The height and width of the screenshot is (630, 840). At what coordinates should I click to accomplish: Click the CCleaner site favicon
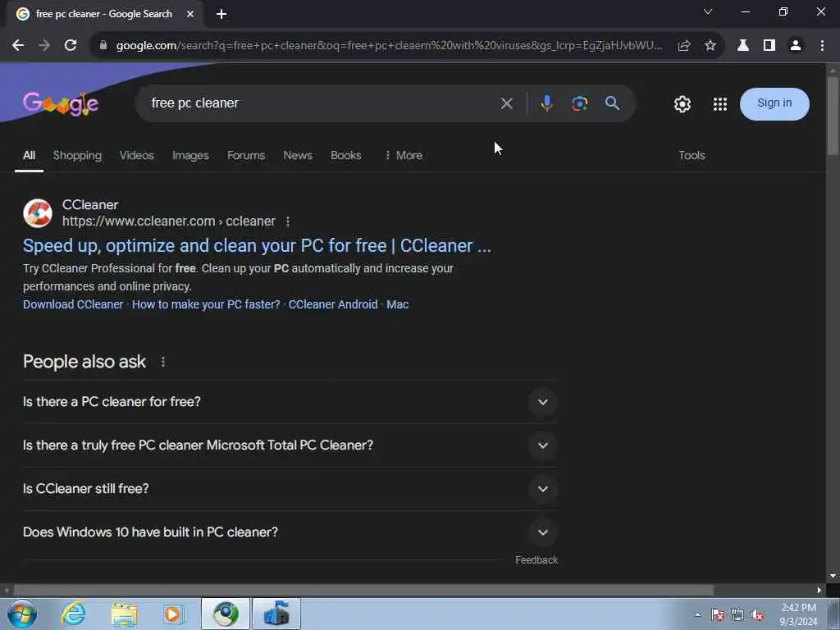pyautogui.click(x=38, y=213)
